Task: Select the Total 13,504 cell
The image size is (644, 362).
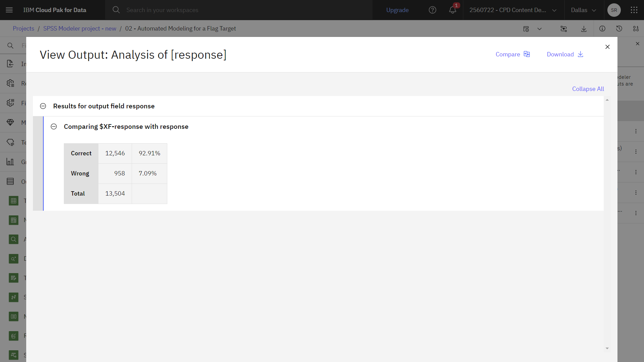Action: point(115,194)
